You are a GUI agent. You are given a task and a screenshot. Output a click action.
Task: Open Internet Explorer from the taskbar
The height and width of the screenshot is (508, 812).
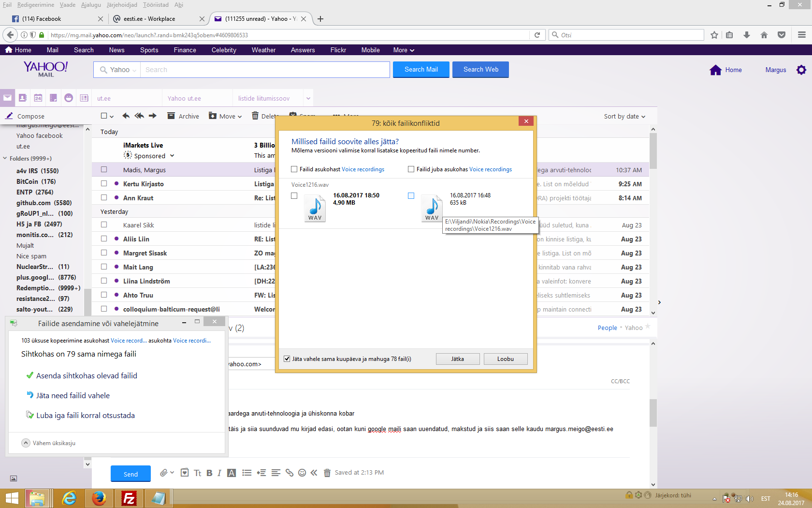69,498
